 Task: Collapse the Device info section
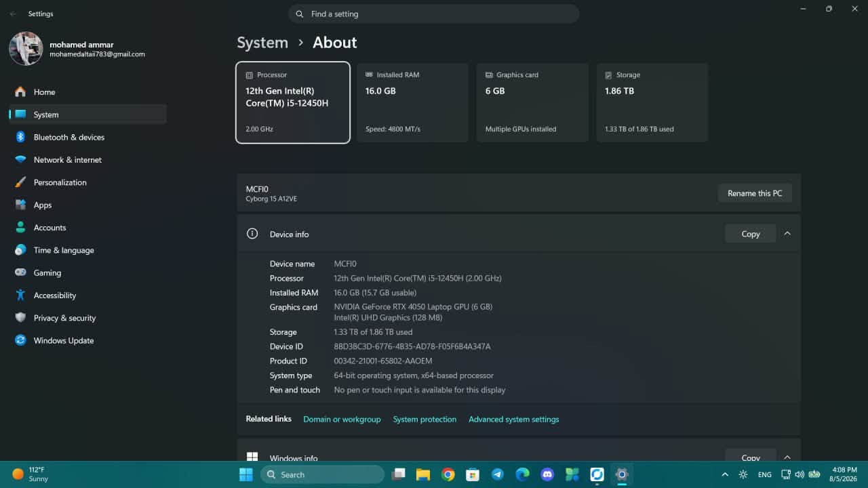[787, 234]
